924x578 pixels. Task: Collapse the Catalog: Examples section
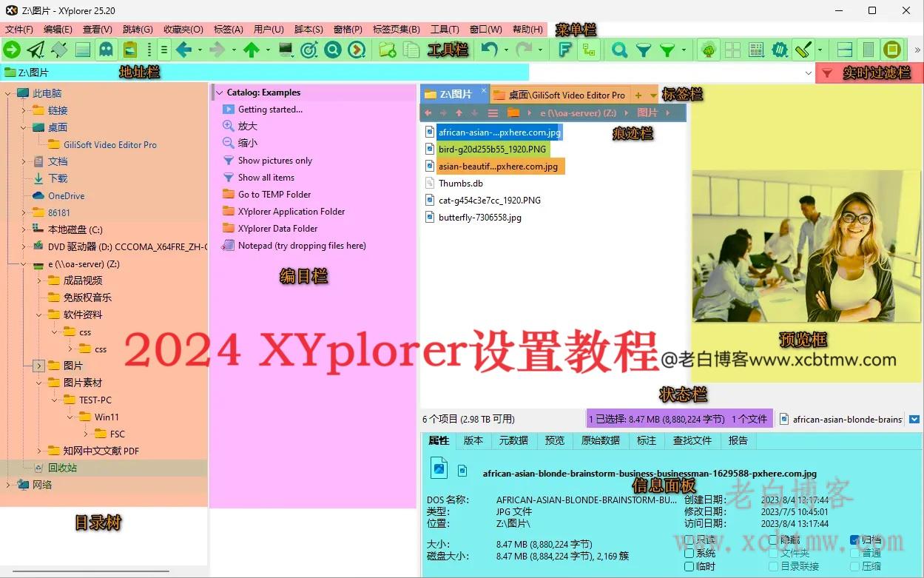(x=219, y=92)
